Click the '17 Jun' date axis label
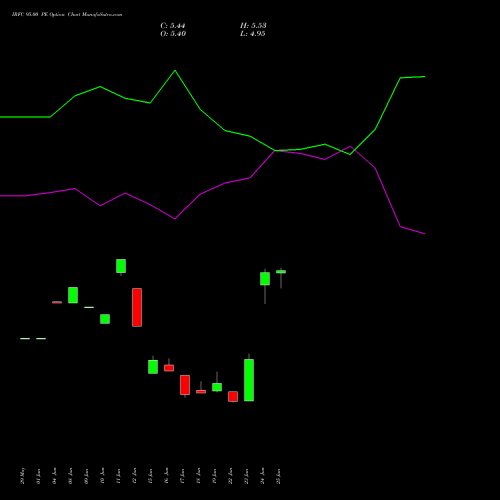 tap(183, 476)
